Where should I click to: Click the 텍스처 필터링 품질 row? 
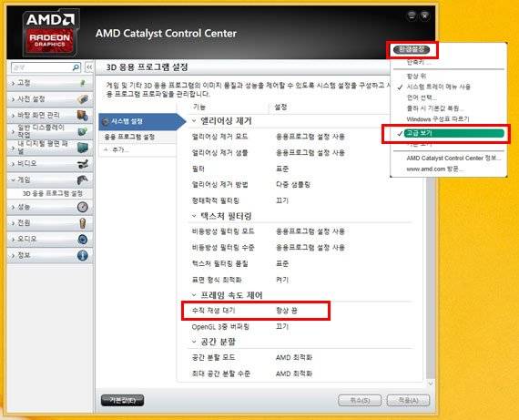(x=300, y=263)
